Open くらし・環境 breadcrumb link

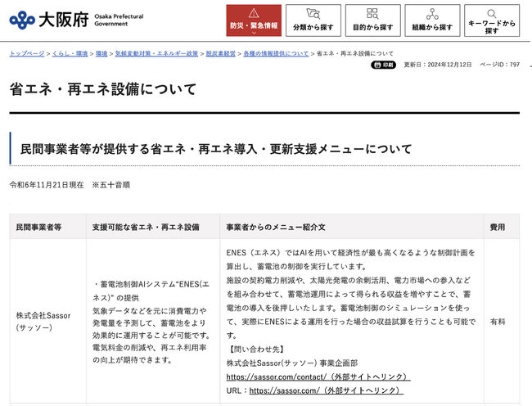tap(70, 53)
